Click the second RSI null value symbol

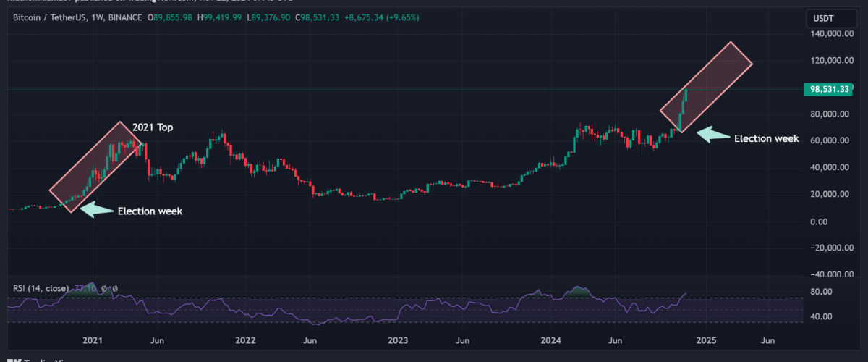click(114, 288)
